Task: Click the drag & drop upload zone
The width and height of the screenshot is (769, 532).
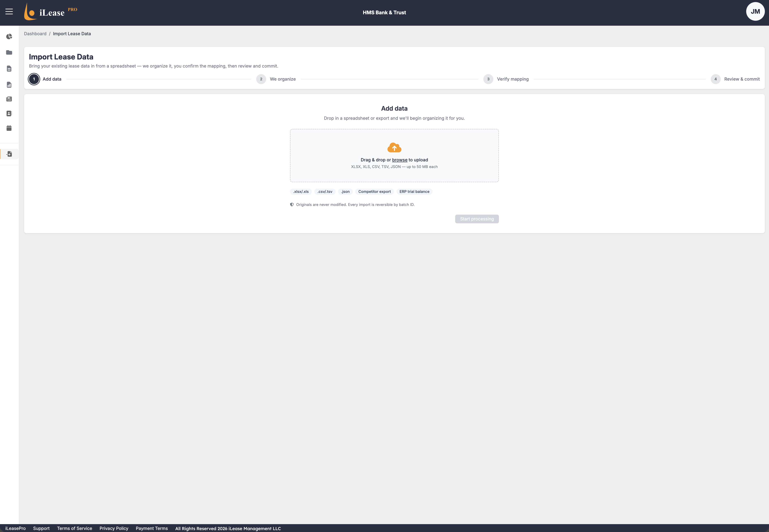Action: pyautogui.click(x=394, y=156)
